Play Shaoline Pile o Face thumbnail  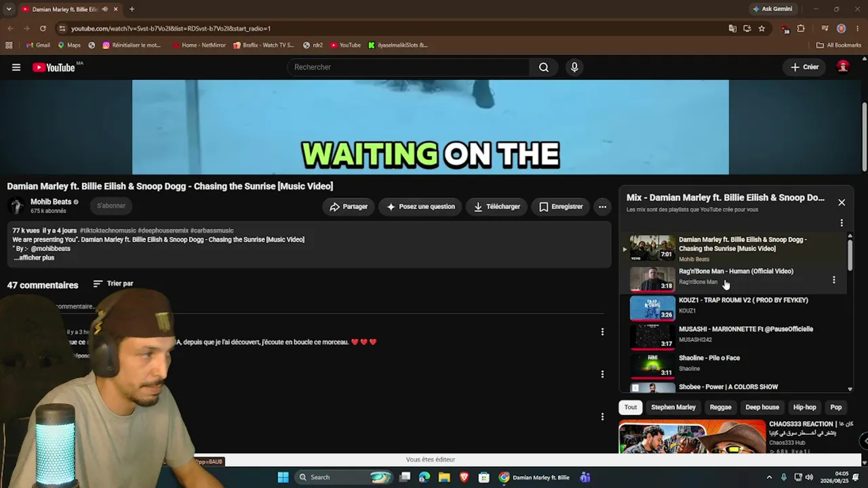coord(652,365)
